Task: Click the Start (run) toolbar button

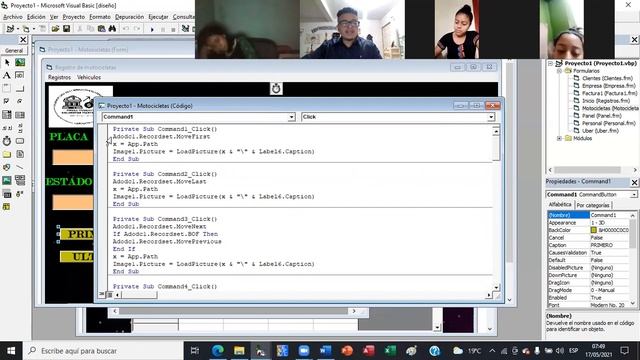Action: 152,29
